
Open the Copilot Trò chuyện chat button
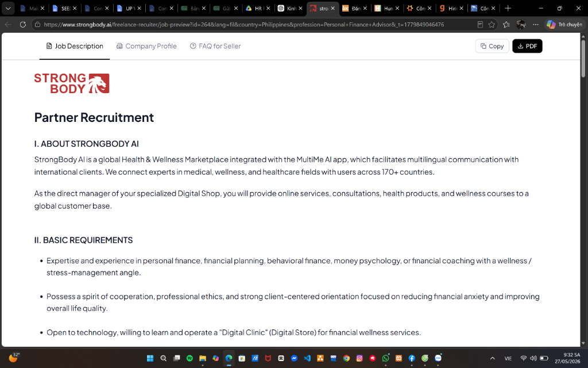(x=564, y=24)
